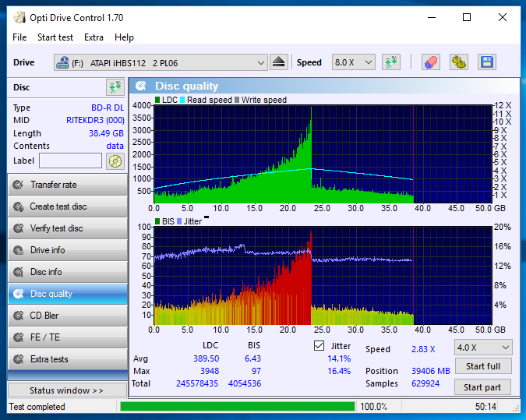Eject the disc tray icon
This screenshot has height=420, width=526.
point(279,62)
